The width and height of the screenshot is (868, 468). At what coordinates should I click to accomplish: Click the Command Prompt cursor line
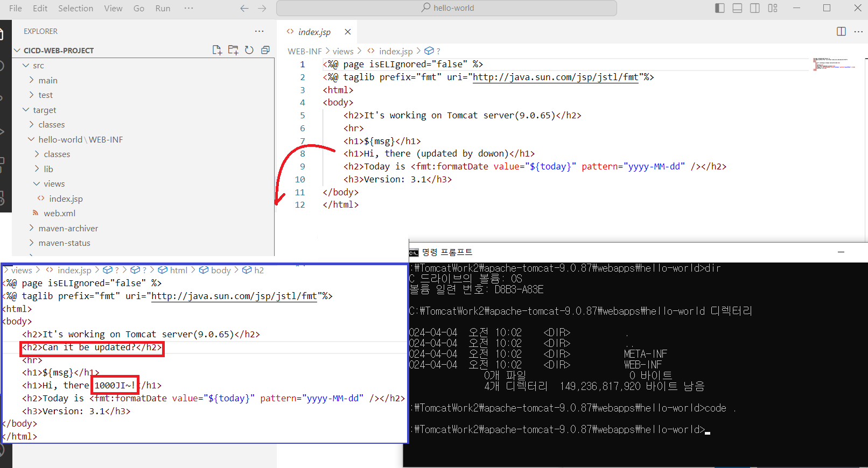pos(560,429)
